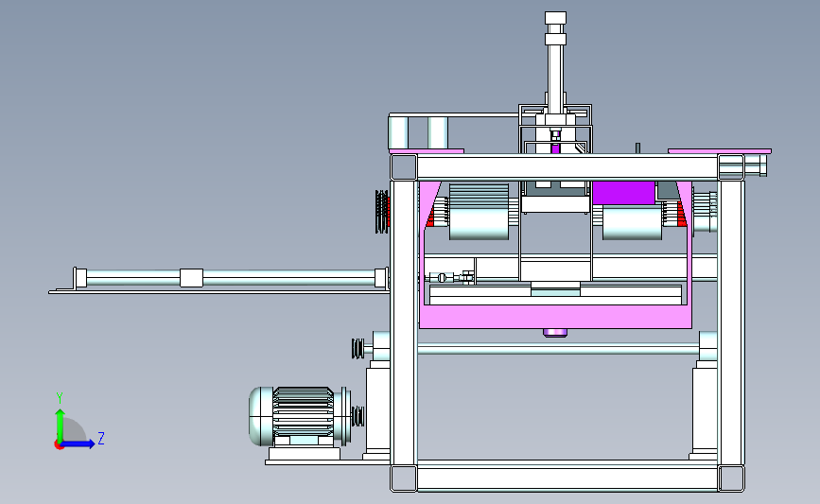This screenshot has width=820, height=504.
Task: Select the electric motor body in the model
Action: click(x=300, y=417)
